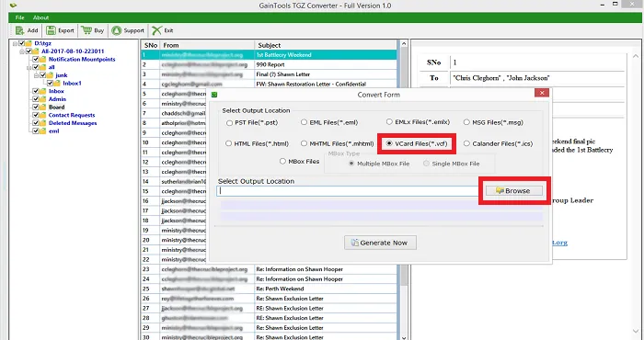Click the GainTools app icon in title bar
This screenshot has width=644, height=340.
[x=13, y=6]
